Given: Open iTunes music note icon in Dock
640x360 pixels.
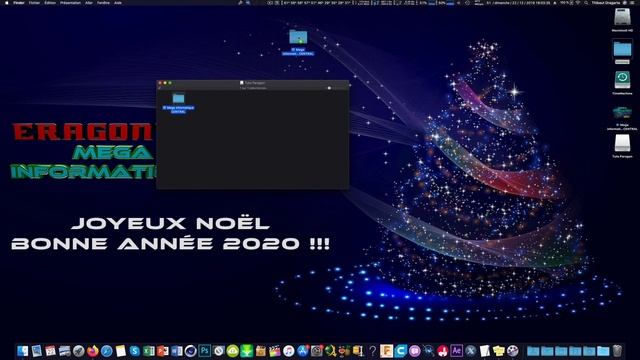Looking at the screenshot, I should [289, 351].
